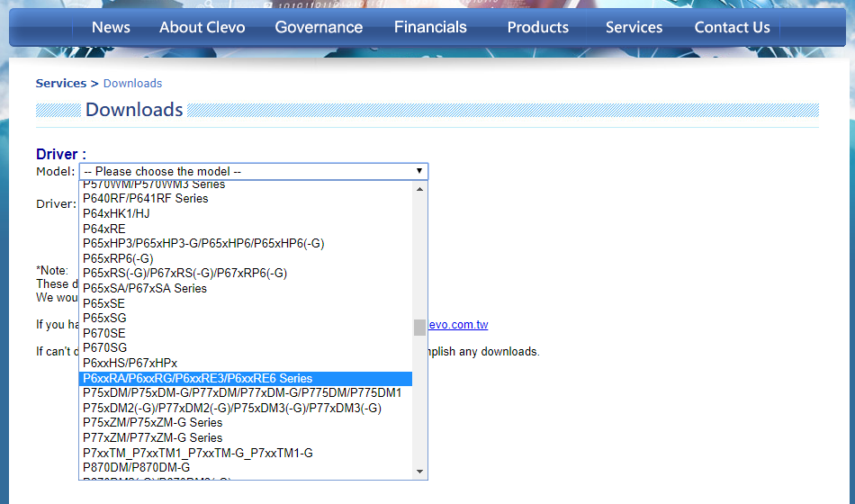This screenshot has width=855, height=504.
Task: Open the Financials menu item
Action: pyautogui.click(x=430, y=27)
